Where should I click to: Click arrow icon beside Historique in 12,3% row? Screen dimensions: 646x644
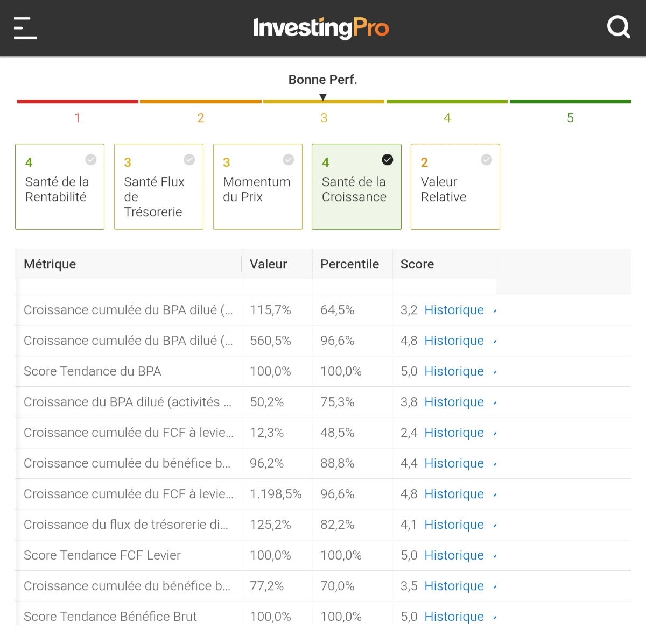tap(495, 434)
